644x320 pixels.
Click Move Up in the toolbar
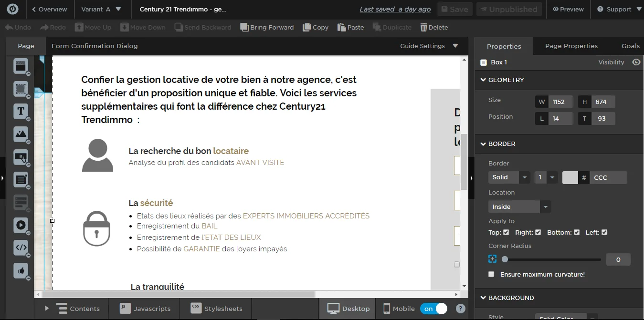(93, 27)
